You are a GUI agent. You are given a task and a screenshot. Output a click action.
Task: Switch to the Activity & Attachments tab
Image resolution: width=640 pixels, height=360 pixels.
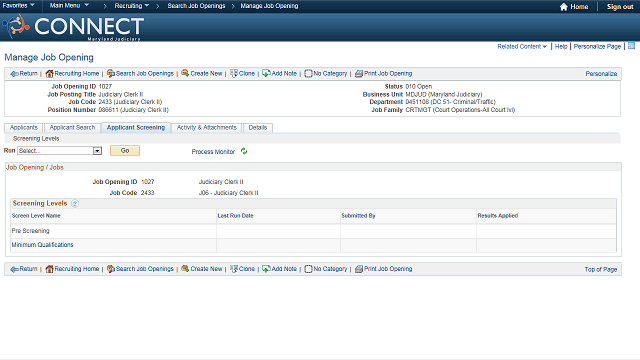click(207, 127)
